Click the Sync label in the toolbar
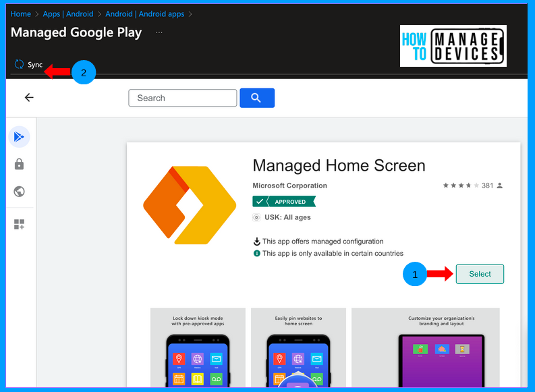Viewport: 535px width, 392px height. (x=35, y=65)
